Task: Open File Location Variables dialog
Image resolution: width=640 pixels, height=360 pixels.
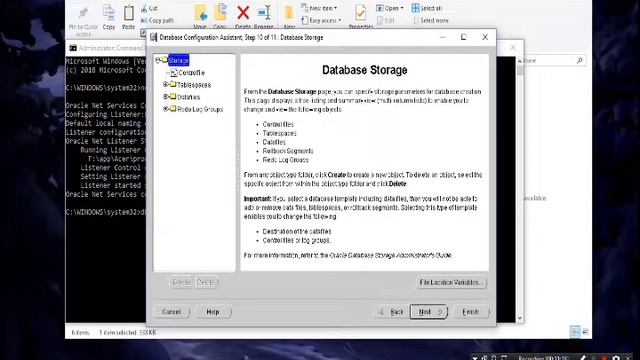Action: click(451, 282)
